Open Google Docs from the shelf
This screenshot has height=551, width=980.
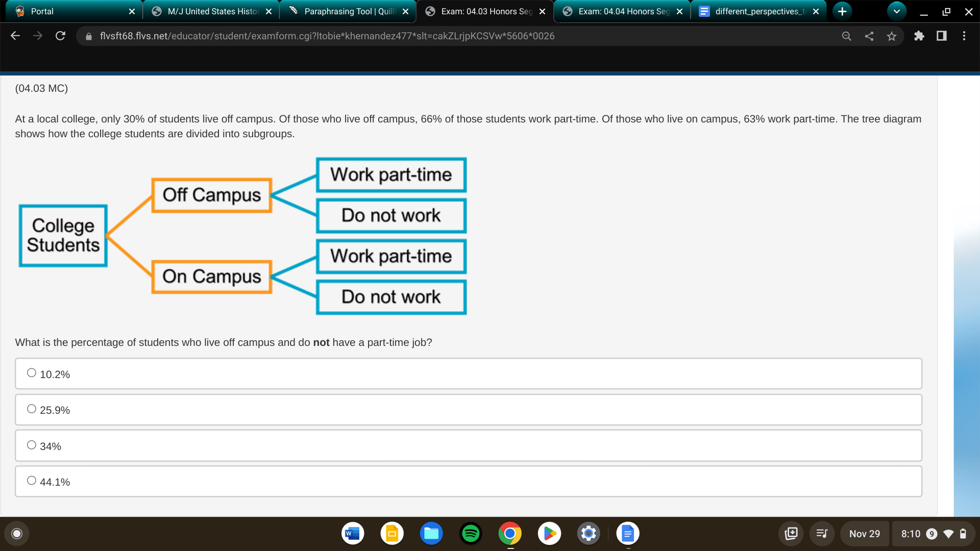pos(627,534)
